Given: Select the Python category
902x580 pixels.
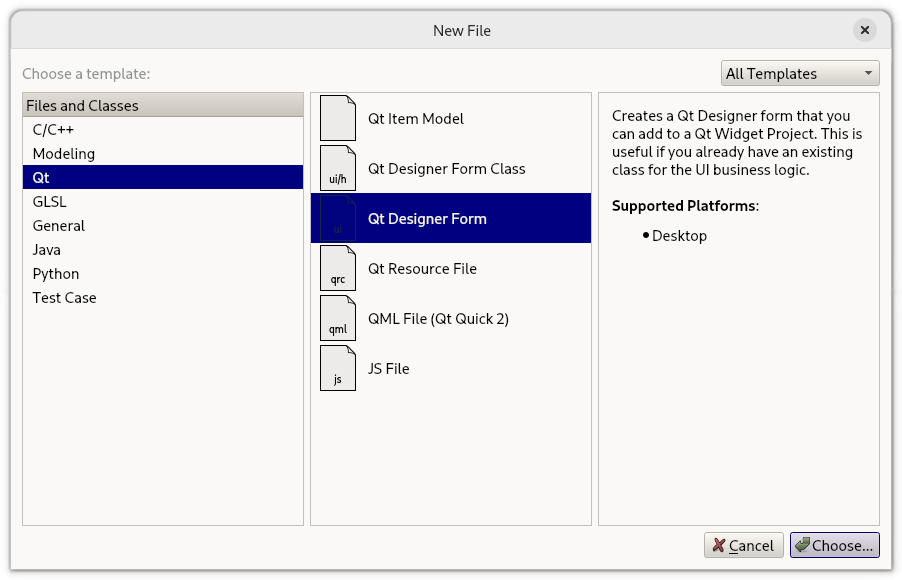Looking at the screenshot, I should pos(163,274).
